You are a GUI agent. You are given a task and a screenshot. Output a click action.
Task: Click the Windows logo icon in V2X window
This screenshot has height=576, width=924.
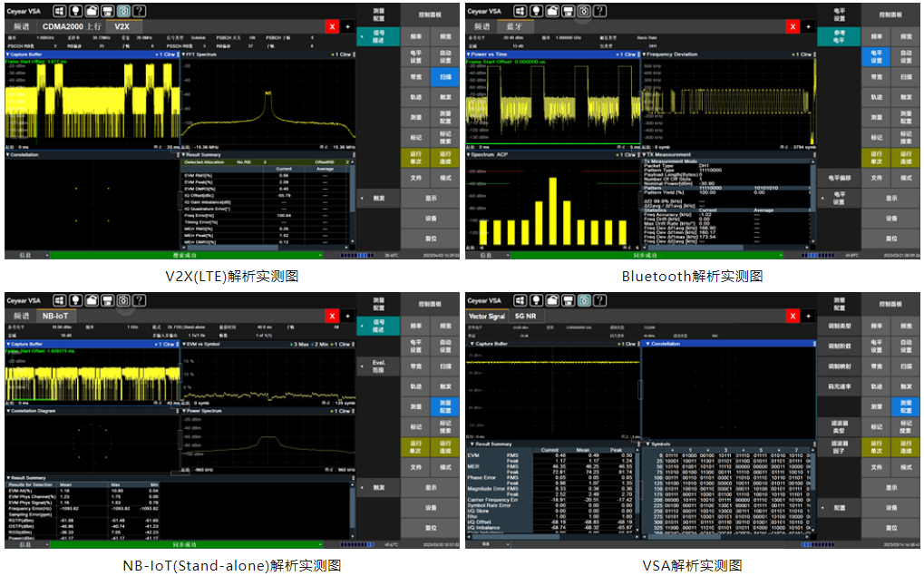[x=60, y=11]
